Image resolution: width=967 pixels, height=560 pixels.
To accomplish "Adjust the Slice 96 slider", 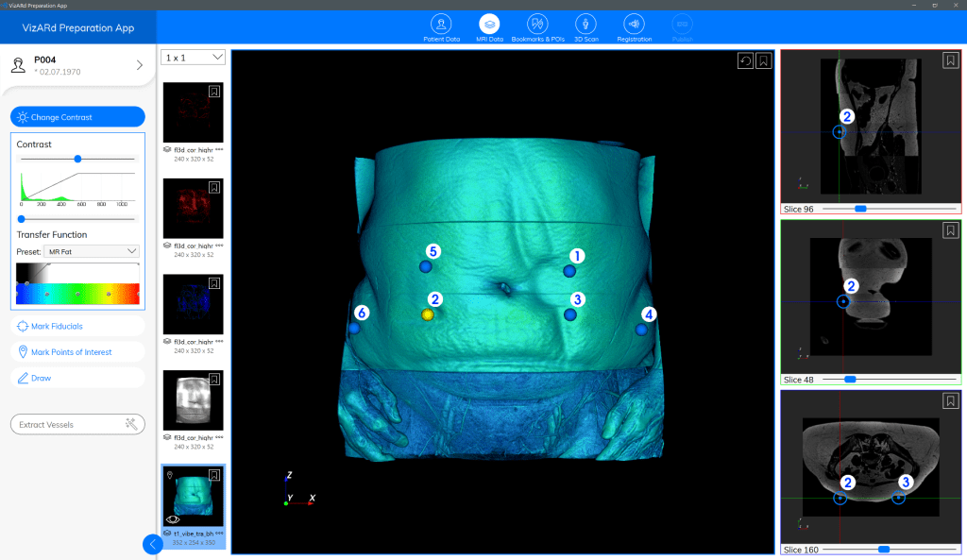I will coord(859,209).
